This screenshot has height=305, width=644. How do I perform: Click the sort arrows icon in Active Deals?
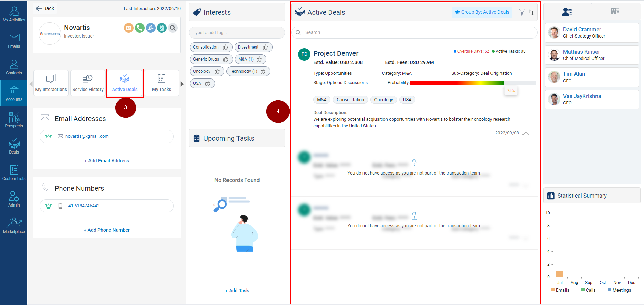coord(531,12)
